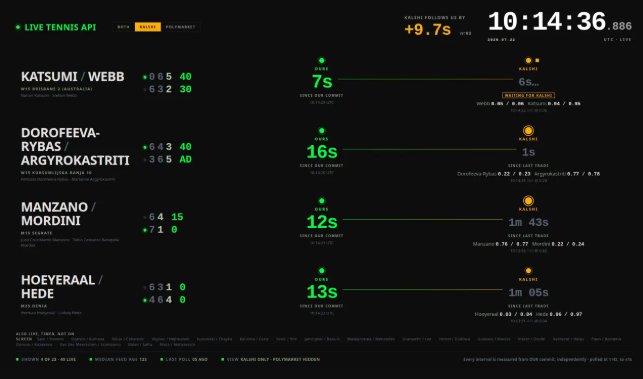Click the 15 game score in Manzano row
The width and height of the screenshot is (643, 379).
[x=177, y=217]
